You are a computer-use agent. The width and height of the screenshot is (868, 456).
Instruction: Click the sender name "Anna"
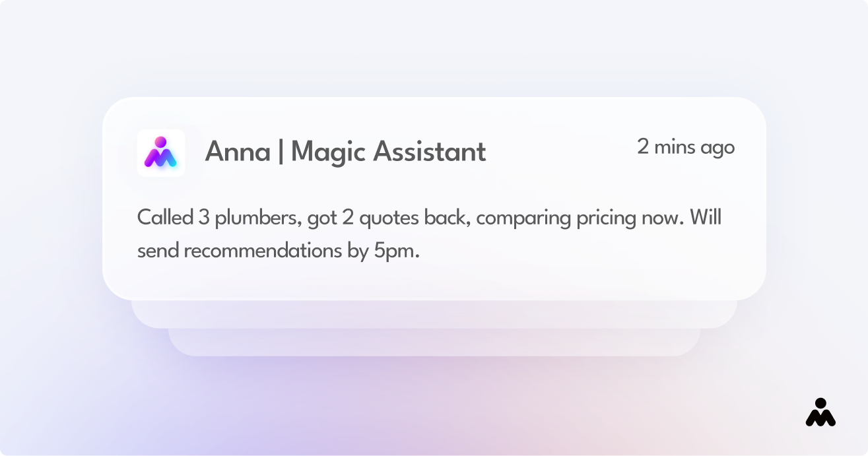238,152
